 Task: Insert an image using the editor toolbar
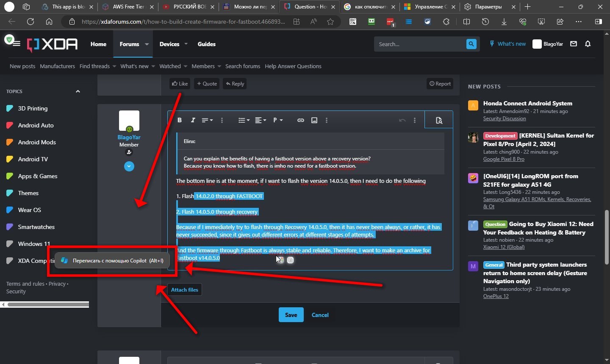(x=314, y=120)
